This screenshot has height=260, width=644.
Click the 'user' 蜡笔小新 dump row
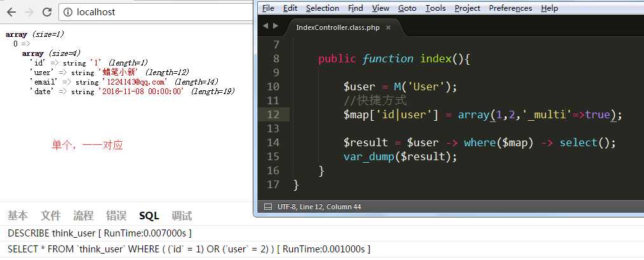pos(109,72)
